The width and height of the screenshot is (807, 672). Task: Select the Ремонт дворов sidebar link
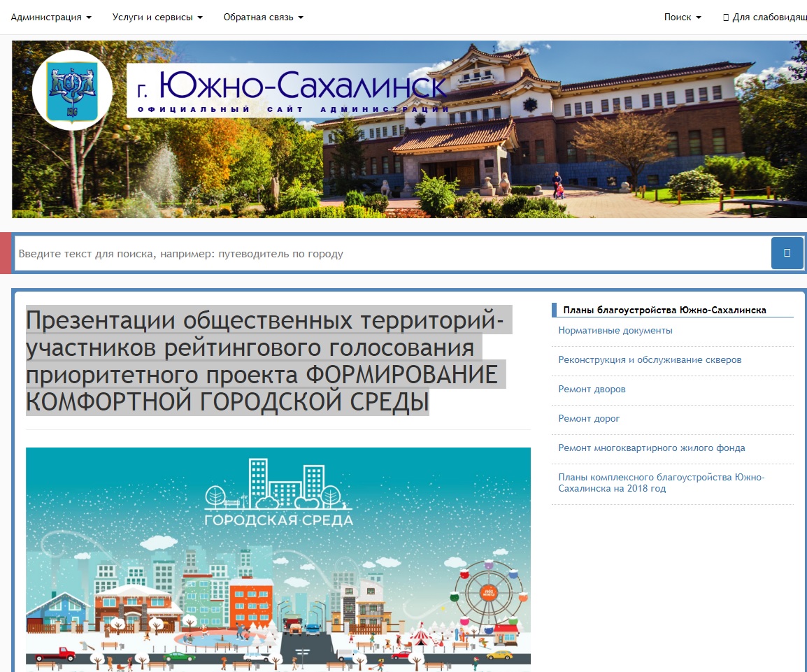592,389
